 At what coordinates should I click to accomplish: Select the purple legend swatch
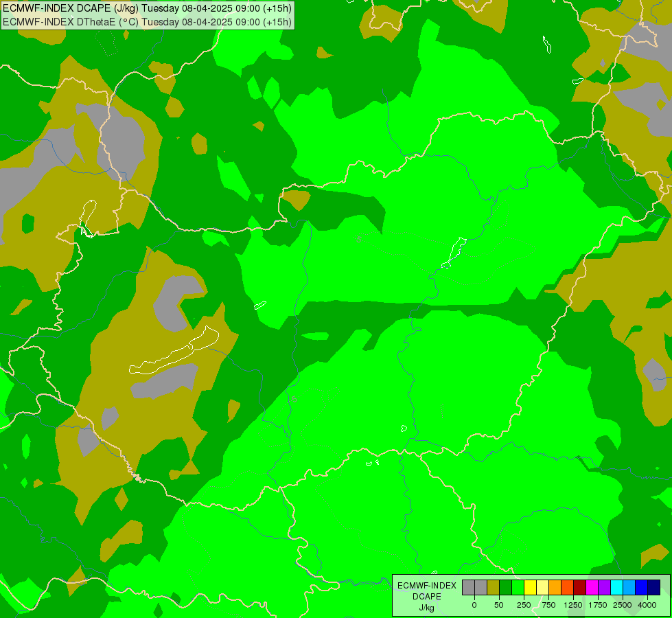[x=604, y=588]
